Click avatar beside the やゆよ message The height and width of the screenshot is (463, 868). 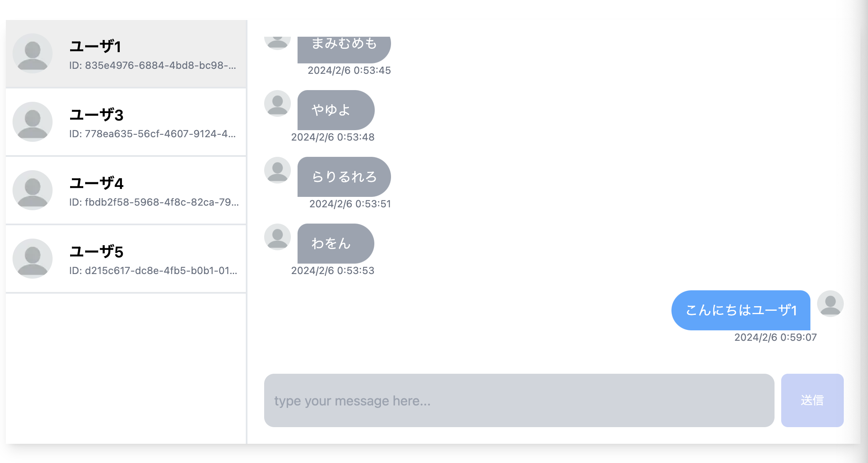click(x=278, y=103)
